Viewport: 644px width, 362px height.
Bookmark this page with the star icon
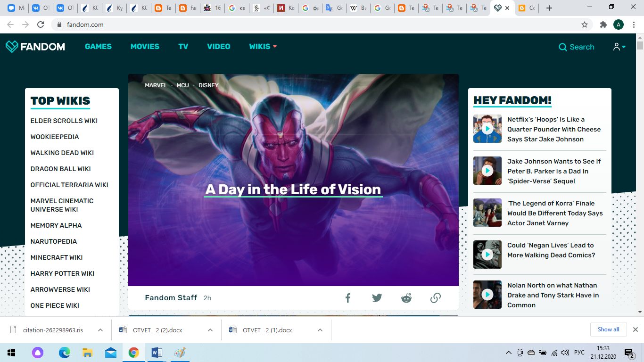click(585, 25)
